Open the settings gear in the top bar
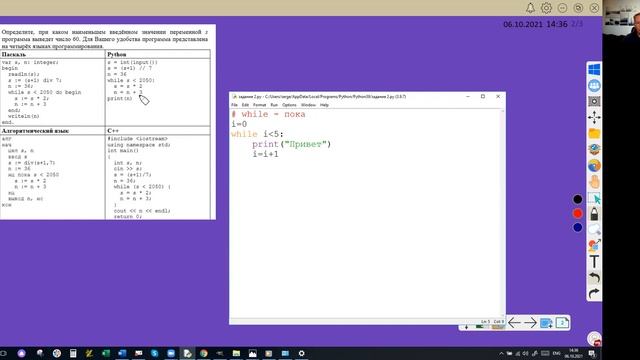 546,8
